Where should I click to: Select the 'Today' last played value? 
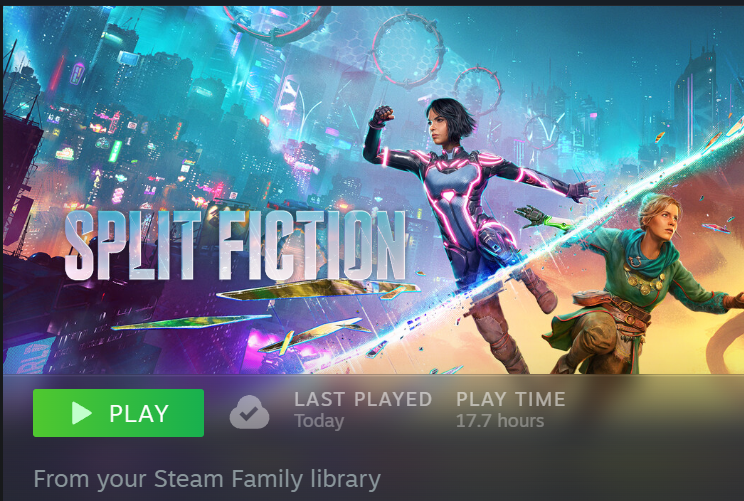tap(319, 421)
